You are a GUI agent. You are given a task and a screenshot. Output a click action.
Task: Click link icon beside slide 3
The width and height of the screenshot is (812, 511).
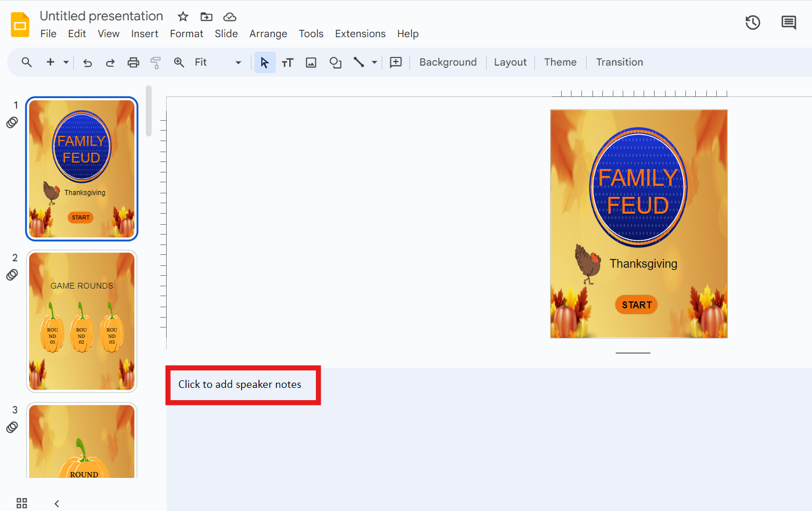[x=12, y=427]
